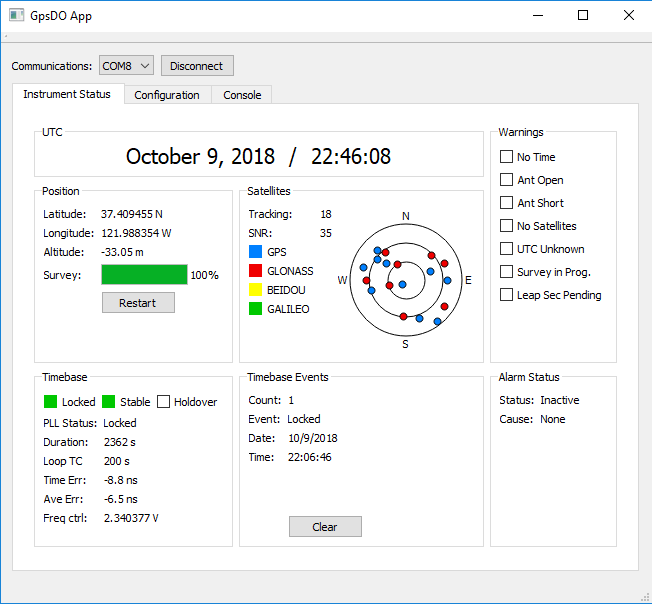This screenshot has width=654, height=606.
Task: Click the longitude value 121.988354 W
Action: click(x=136, y=233)
